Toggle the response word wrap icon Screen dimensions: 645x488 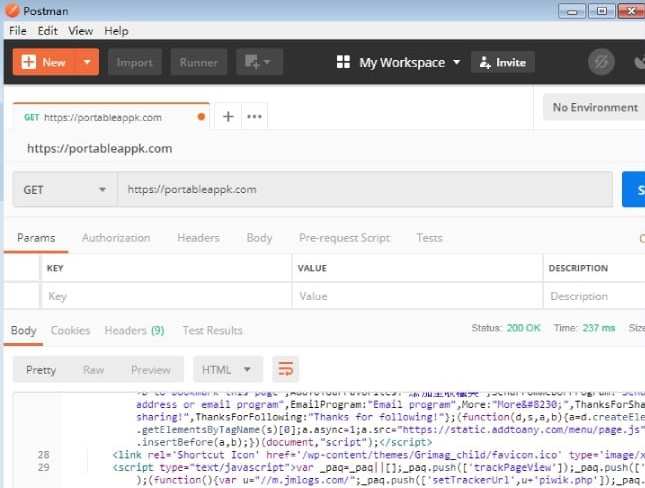[286, 369]
